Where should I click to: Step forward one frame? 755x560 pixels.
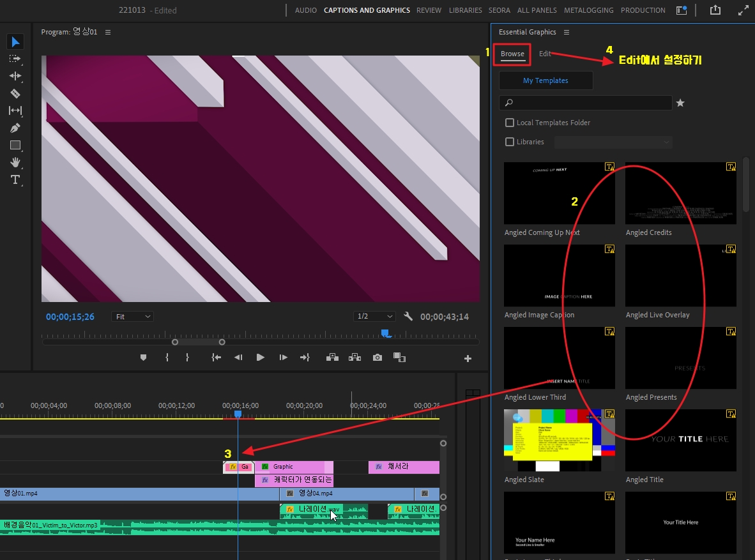pos(283,358)
